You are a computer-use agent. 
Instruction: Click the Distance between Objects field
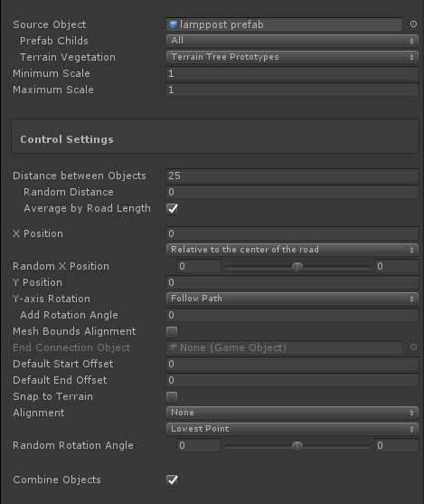[x=292, y=176]
